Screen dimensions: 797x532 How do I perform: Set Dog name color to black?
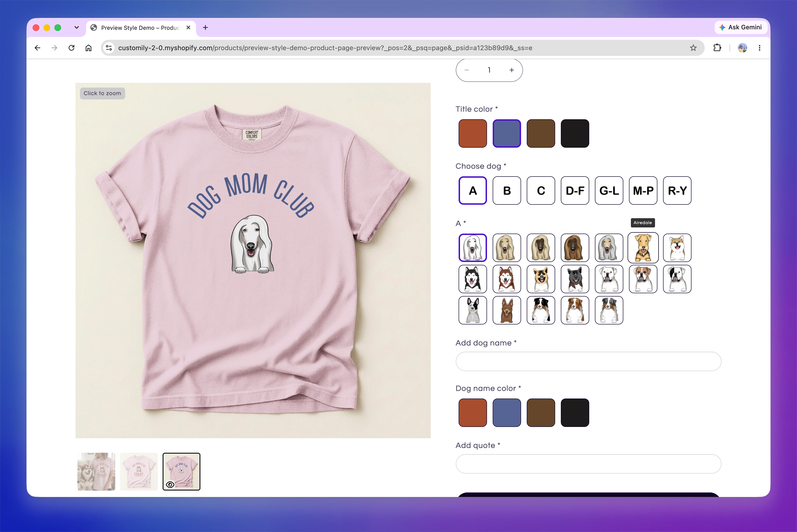575,412
